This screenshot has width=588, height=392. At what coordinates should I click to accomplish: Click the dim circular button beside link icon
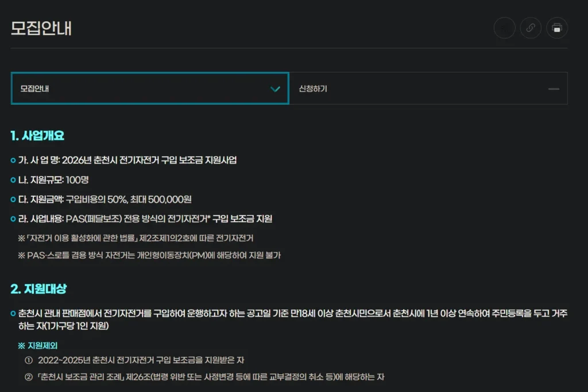(504, 28)
